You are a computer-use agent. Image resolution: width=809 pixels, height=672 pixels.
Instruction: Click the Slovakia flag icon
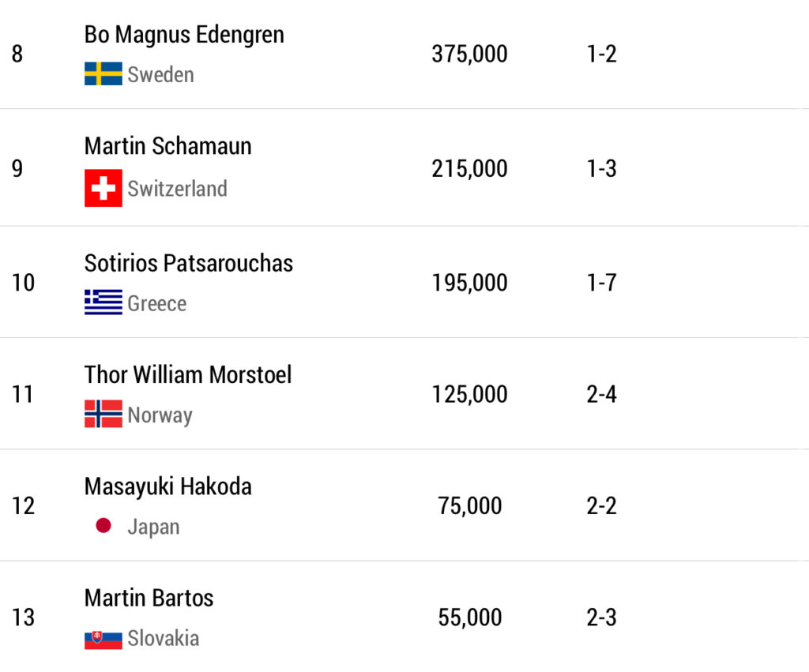103,638
